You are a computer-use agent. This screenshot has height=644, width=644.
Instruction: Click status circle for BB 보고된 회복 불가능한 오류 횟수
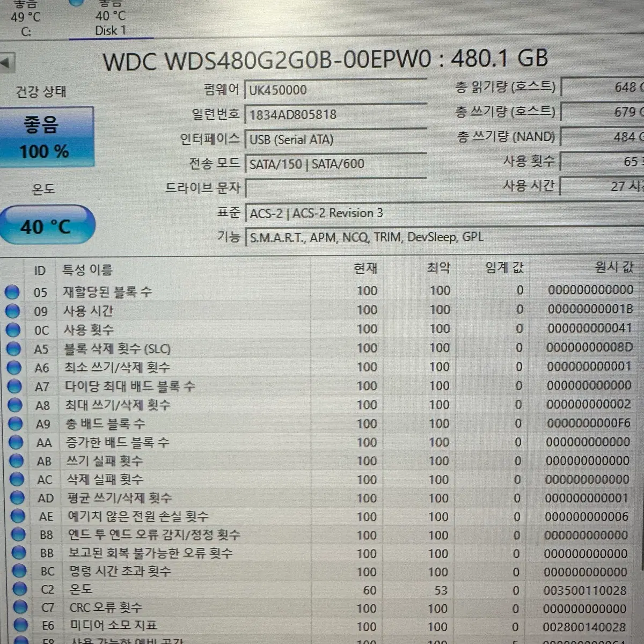click(19, 553)
